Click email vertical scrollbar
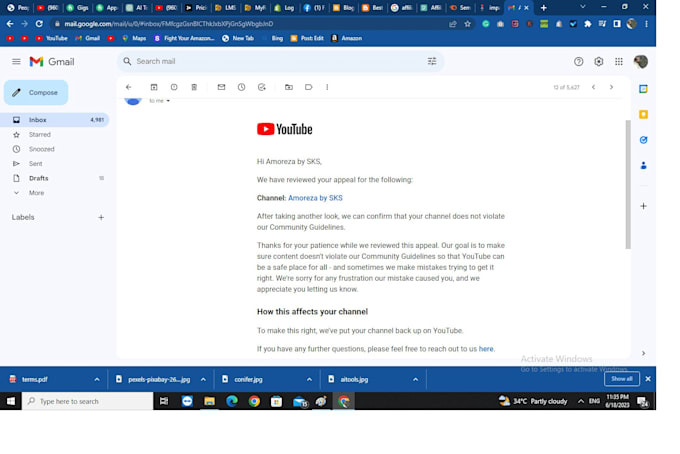Viewport: 680px width, 454px height. click(628, 184)
